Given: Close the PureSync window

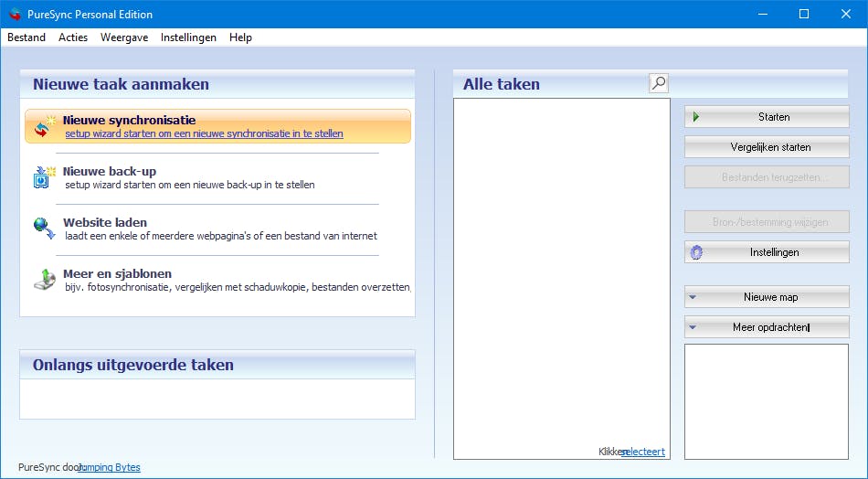Looking at the screenshot, I should coord(846,14).
